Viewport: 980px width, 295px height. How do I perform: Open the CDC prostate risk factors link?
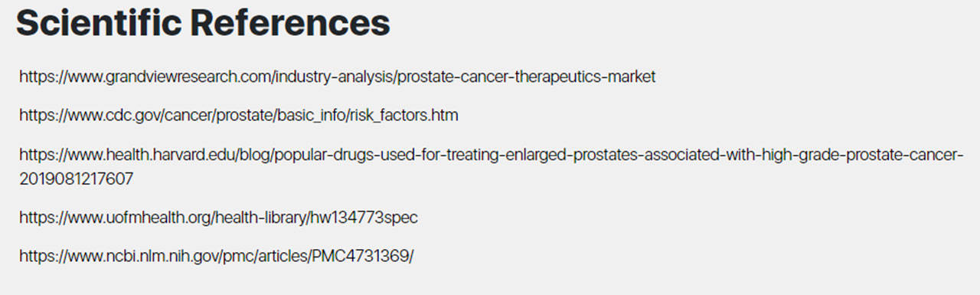(239, 116)
